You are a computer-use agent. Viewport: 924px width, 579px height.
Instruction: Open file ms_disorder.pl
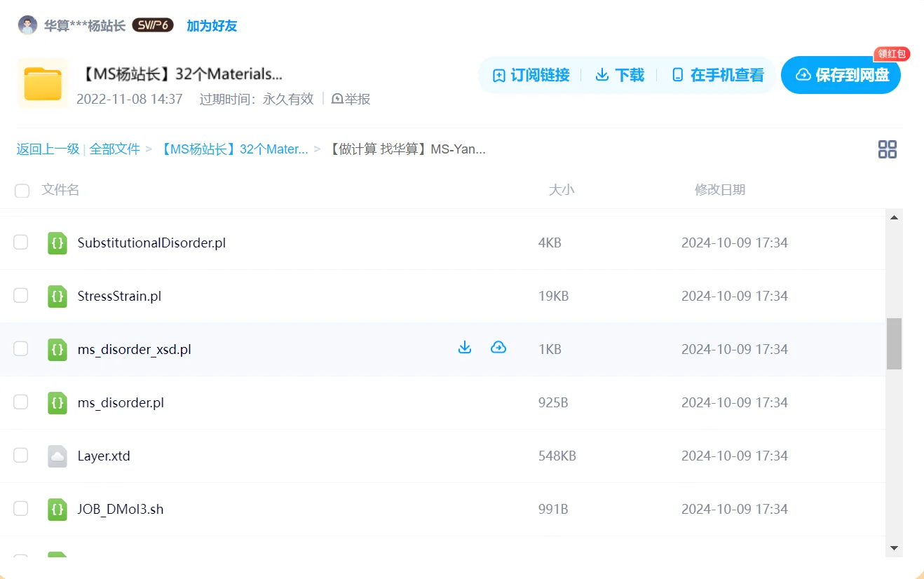[x=121, y=402]
